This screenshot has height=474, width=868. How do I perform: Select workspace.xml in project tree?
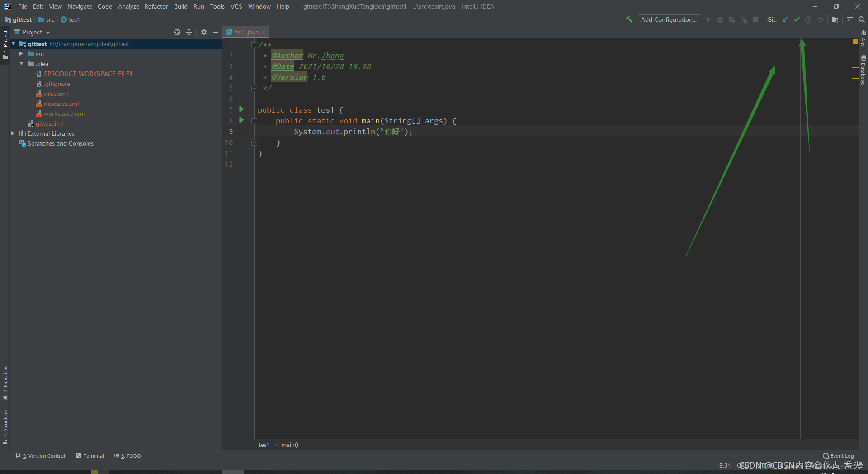pos(64,114)
